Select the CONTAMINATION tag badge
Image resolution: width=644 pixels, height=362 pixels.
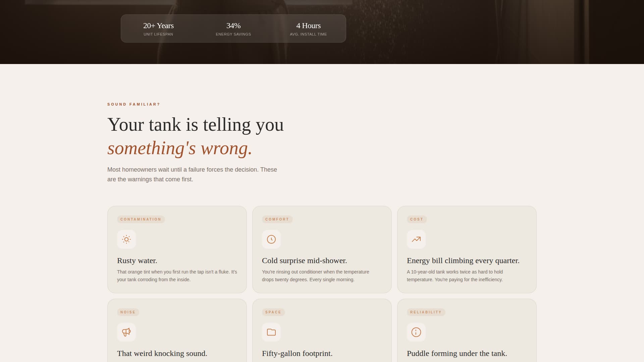141,219
